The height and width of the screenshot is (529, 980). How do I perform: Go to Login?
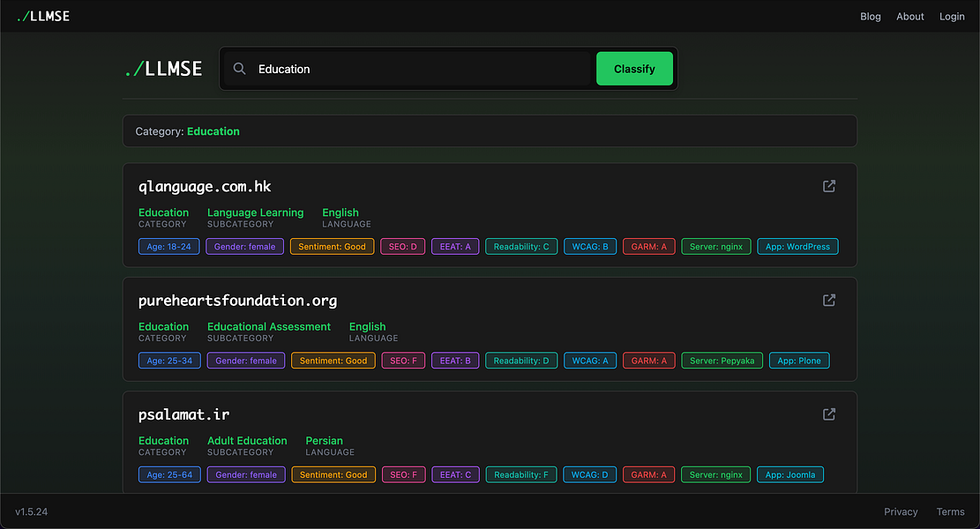click(951, 16)
